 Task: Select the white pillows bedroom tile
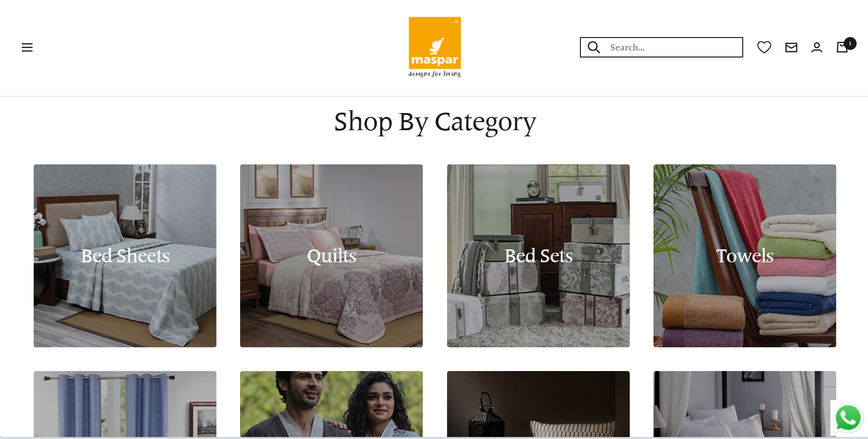tap(745, 404)
